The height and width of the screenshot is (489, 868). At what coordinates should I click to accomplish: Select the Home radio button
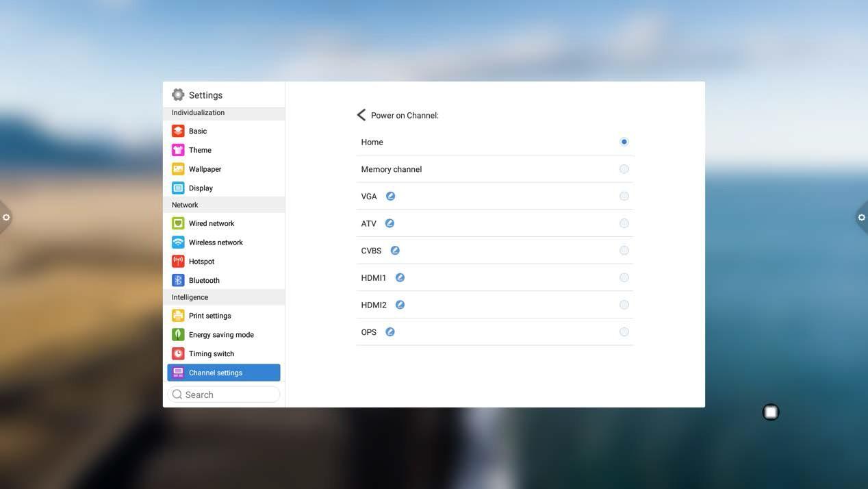pos(624,142)
